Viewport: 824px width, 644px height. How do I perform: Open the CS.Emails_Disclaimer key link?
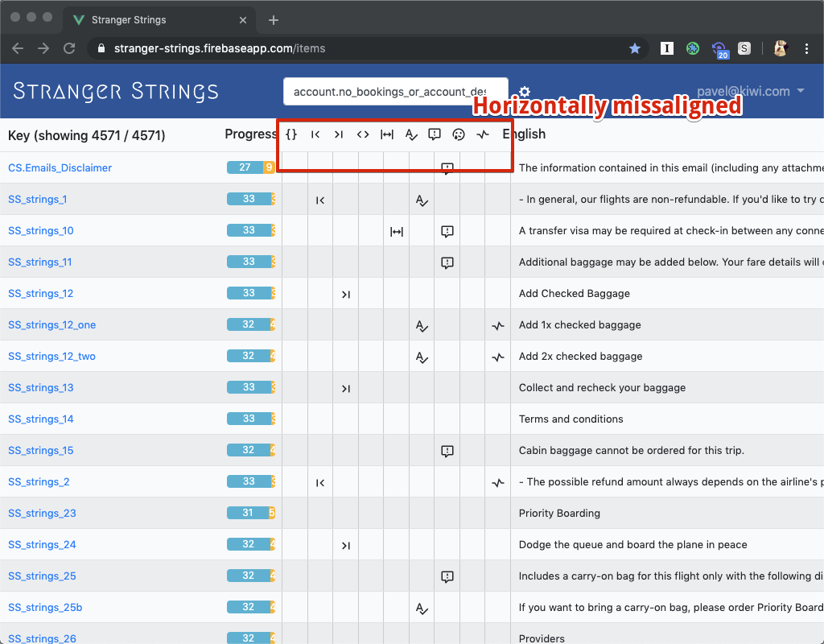[60, 167]
